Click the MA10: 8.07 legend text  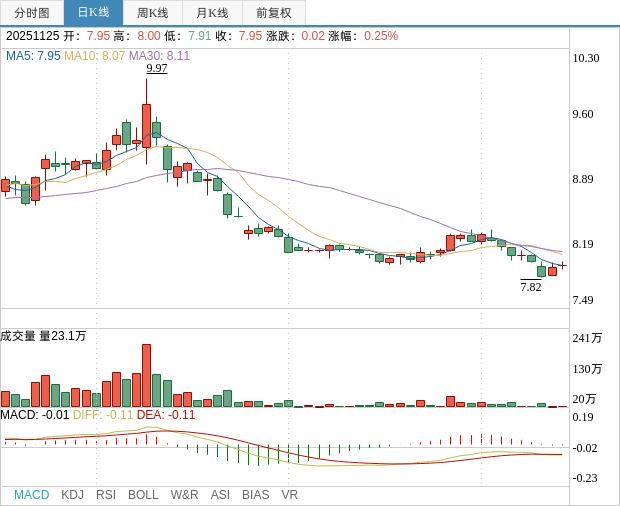(x=95, y=56)
